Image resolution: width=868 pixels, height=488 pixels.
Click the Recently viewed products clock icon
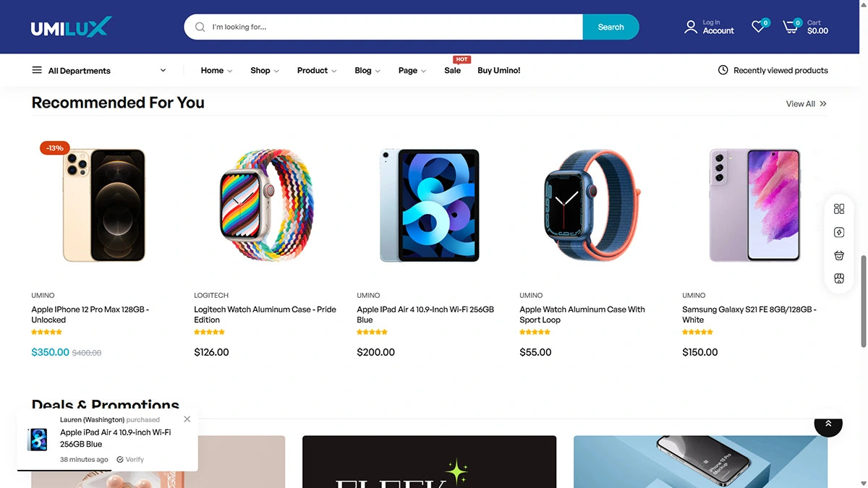(x=723, y=70)
